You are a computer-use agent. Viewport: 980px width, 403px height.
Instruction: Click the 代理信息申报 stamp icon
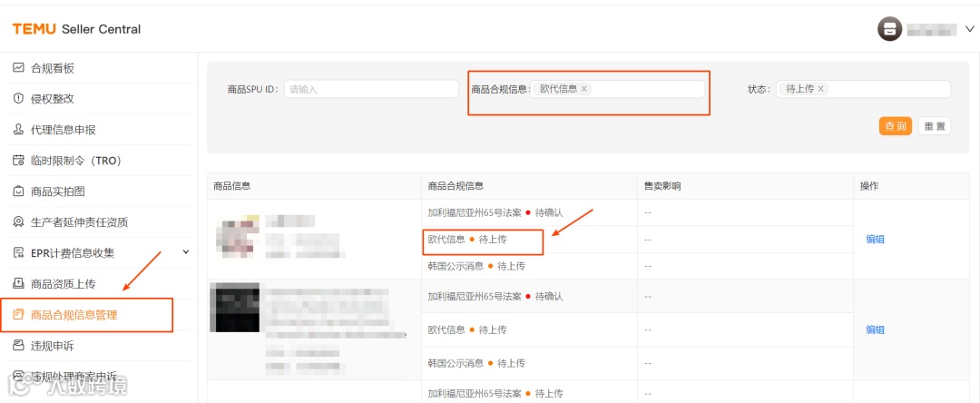click(18, 130)
